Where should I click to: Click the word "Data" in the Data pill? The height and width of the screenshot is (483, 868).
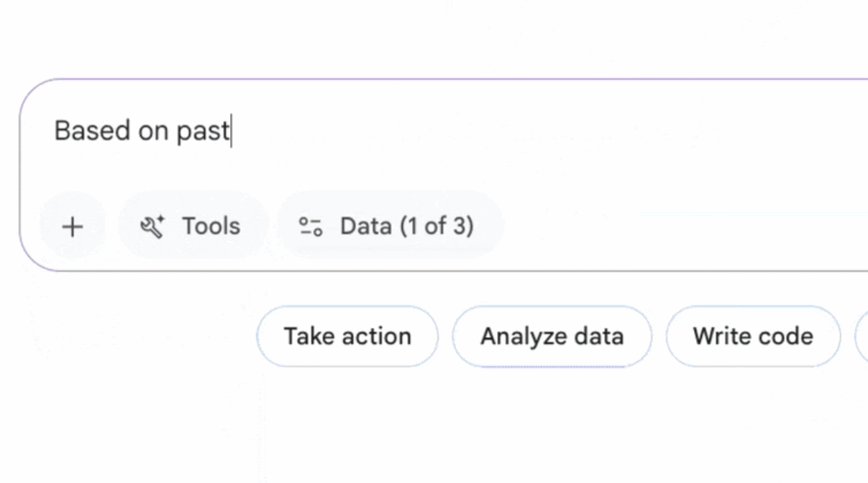(366, 226)
